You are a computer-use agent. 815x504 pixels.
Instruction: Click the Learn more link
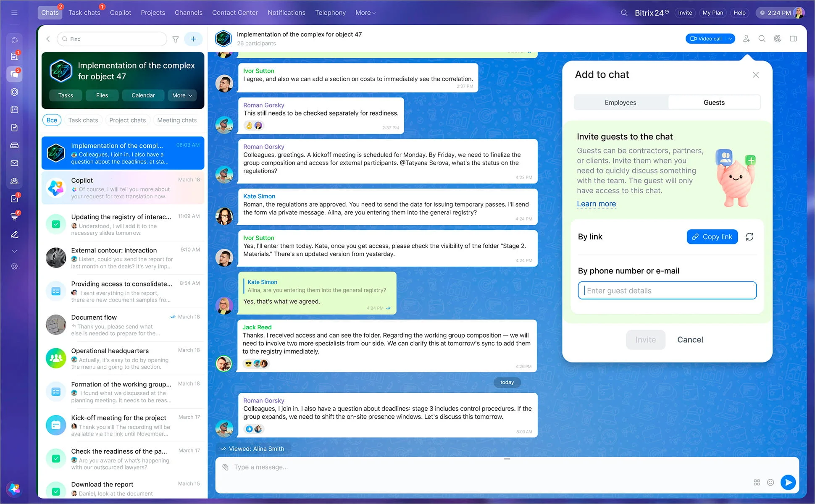596,204
